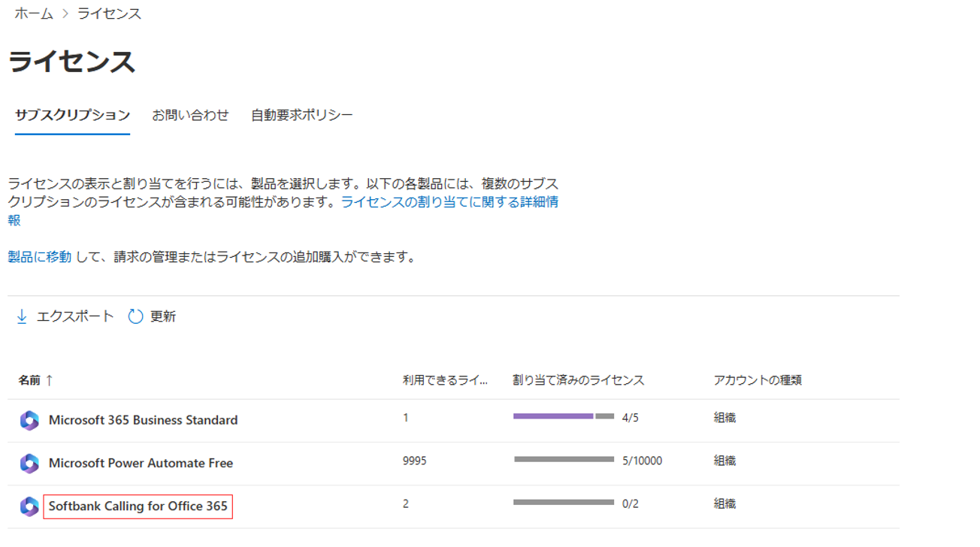Click available value 1 in Business Standard row
980x547 pixels.
pyautogui.click(x=406, y=418)
